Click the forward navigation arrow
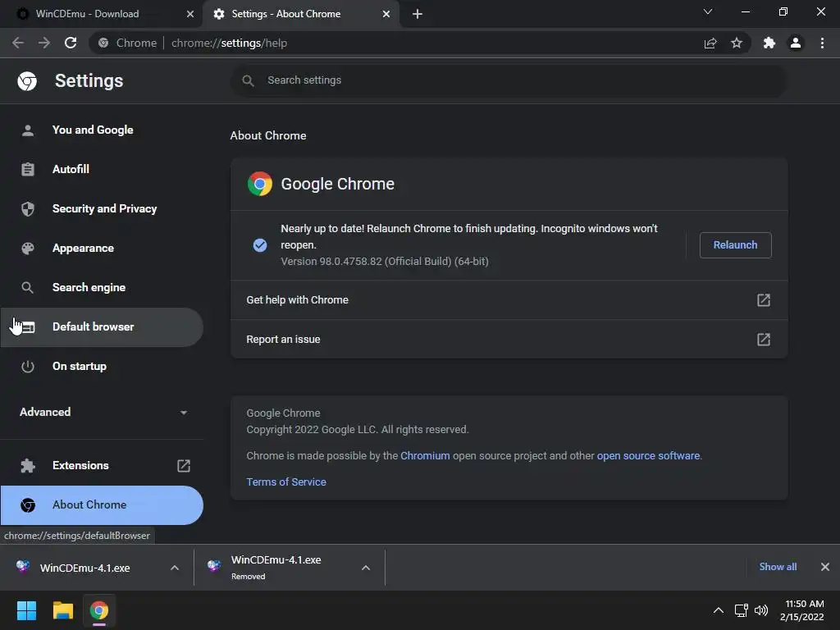Screen dimensions: 840x630 pos(44,43)
